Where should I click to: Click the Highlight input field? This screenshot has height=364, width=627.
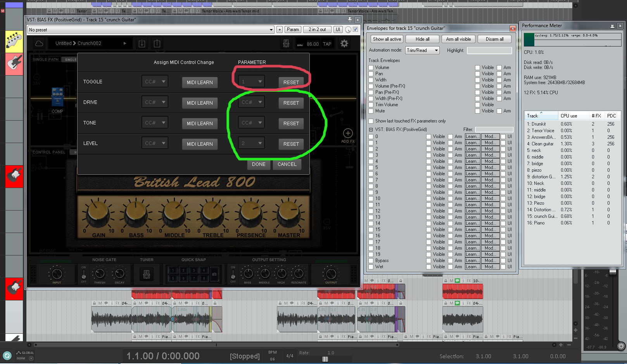(489, 50)
